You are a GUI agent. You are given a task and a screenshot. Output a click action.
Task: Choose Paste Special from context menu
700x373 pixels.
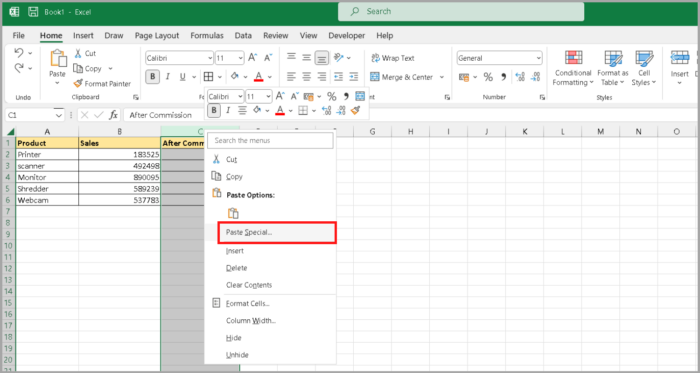pos(277,232)
